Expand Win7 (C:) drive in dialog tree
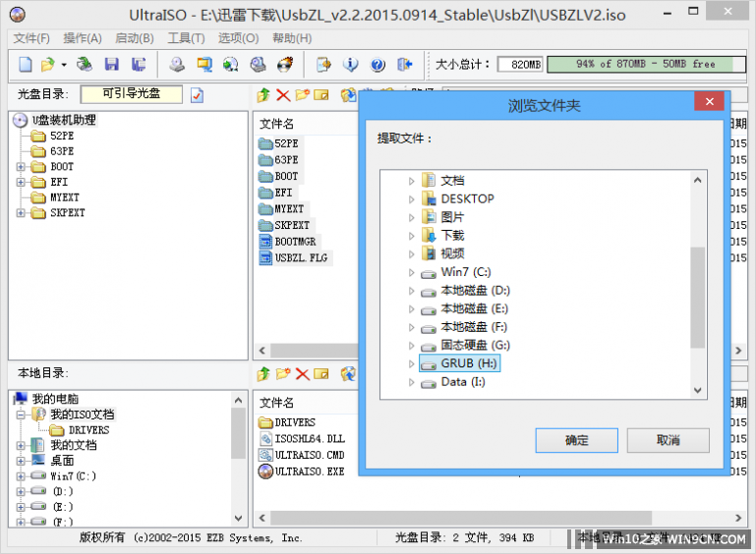756x554 pixels. [x=411, y=273]
